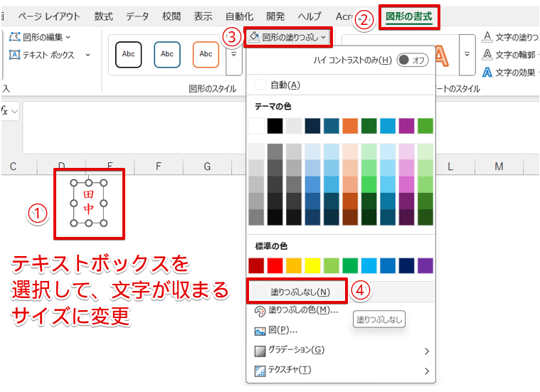Open the 開発 tab
Image resolution: width=540 pixels, height=392 pixels.
[x=275, y=16]
